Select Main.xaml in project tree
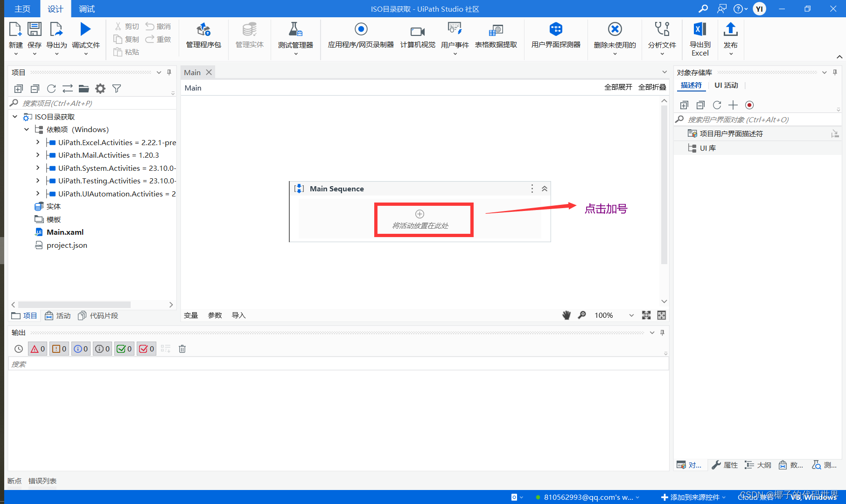The width and height of the screenshot is (846, 504). pos(65,232)
